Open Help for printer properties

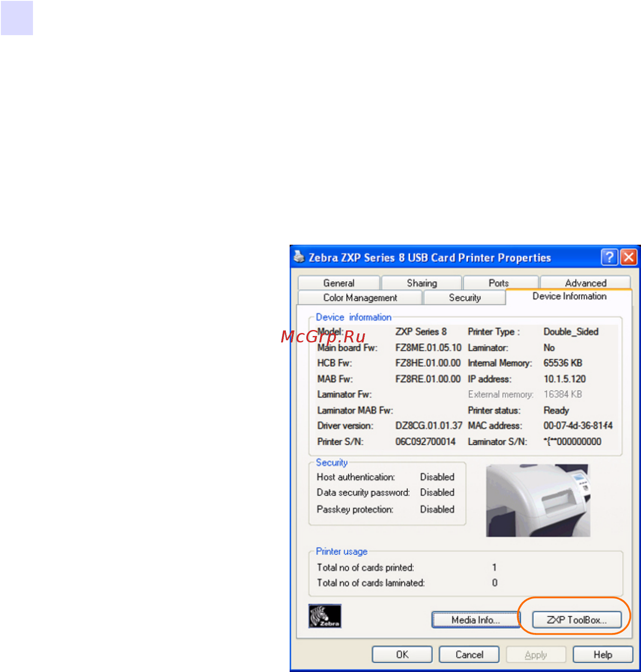pos(603,654)
